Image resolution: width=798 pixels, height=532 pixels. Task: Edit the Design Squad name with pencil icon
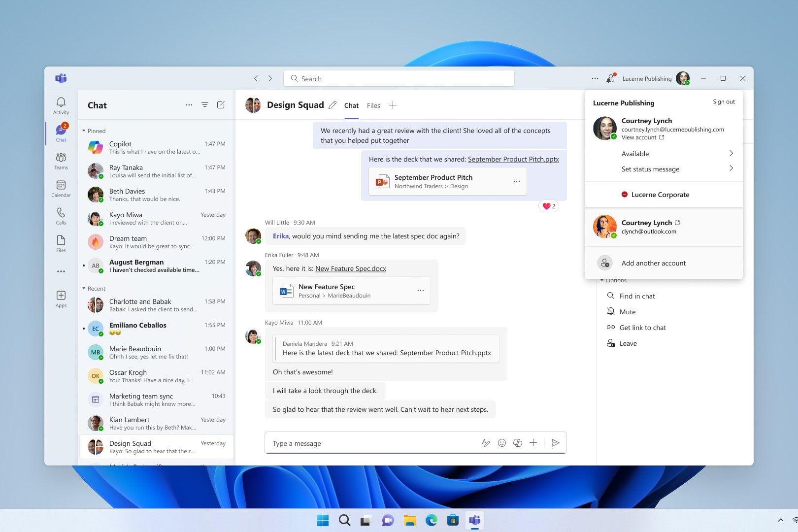coord(332,105)
